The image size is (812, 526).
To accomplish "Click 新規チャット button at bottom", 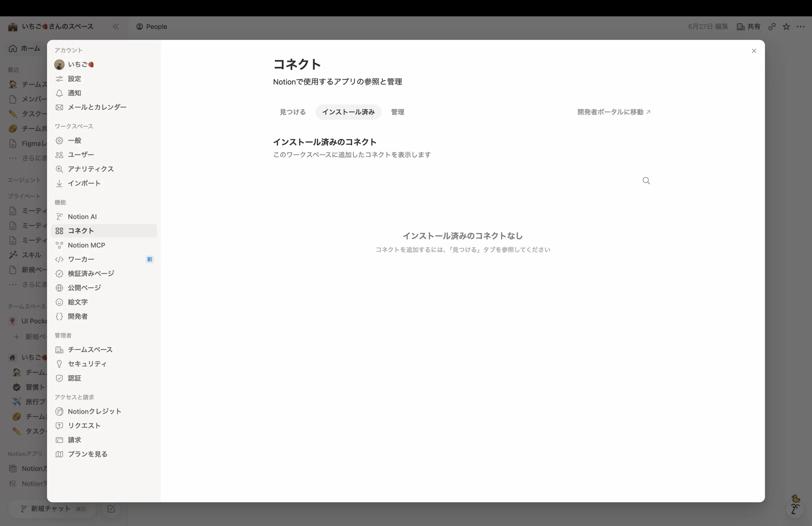I will click(x=52, y=509).
